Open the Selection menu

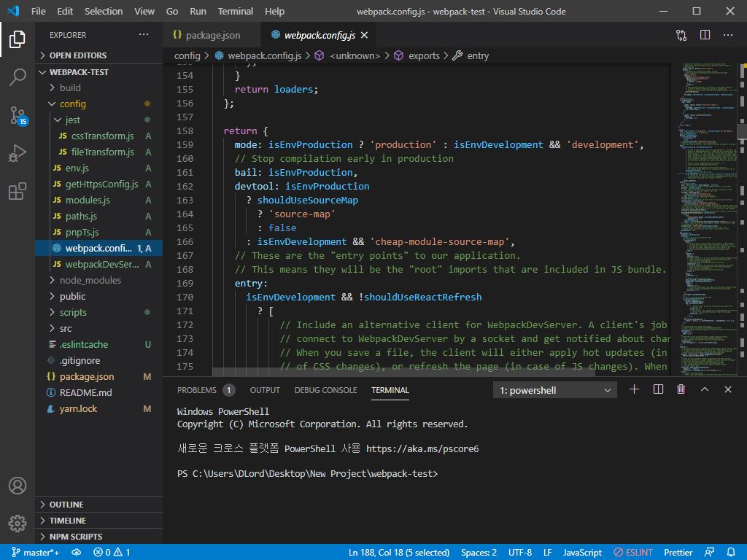click(104, 11)
